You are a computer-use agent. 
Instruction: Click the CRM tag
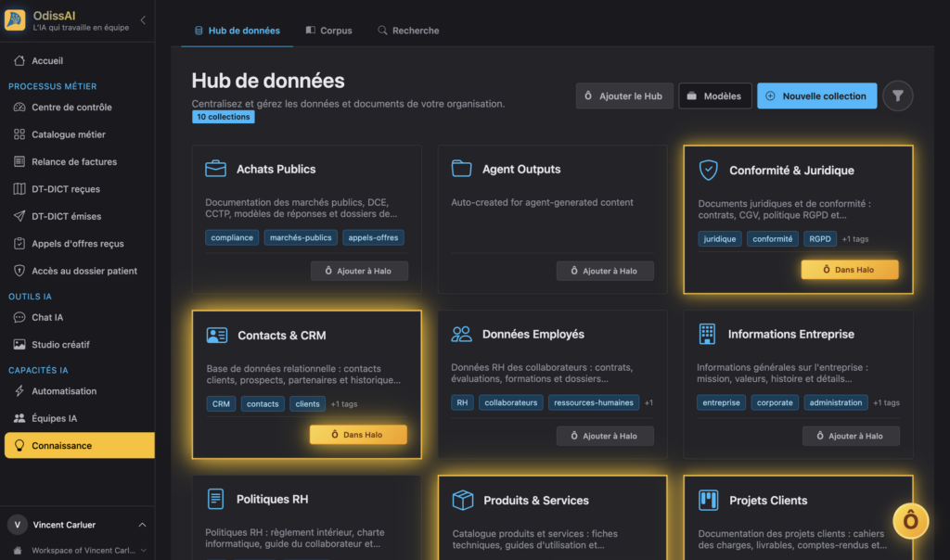coord(221,404)
